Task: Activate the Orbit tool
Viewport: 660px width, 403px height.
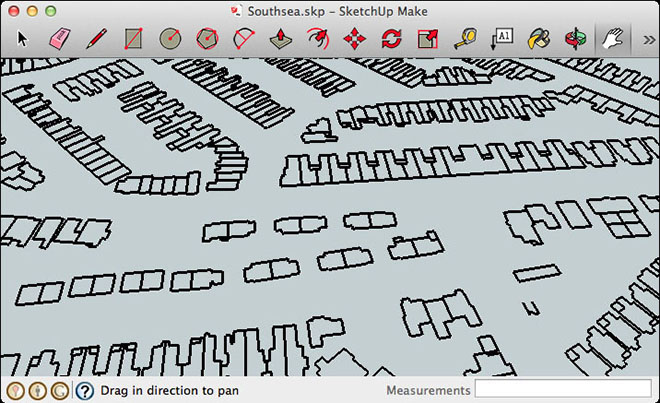Action: (x=576, y=39)
